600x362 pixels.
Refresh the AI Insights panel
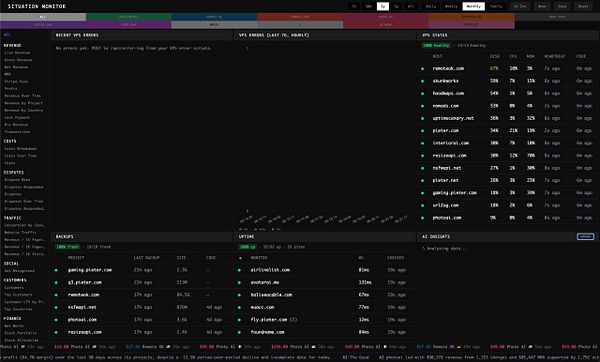(585, 236)
